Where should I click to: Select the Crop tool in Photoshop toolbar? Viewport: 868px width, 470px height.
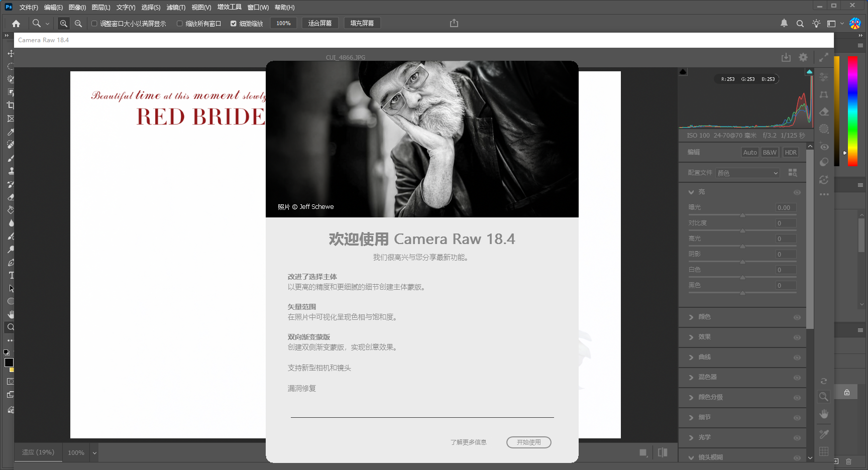[x=11, y=105]
